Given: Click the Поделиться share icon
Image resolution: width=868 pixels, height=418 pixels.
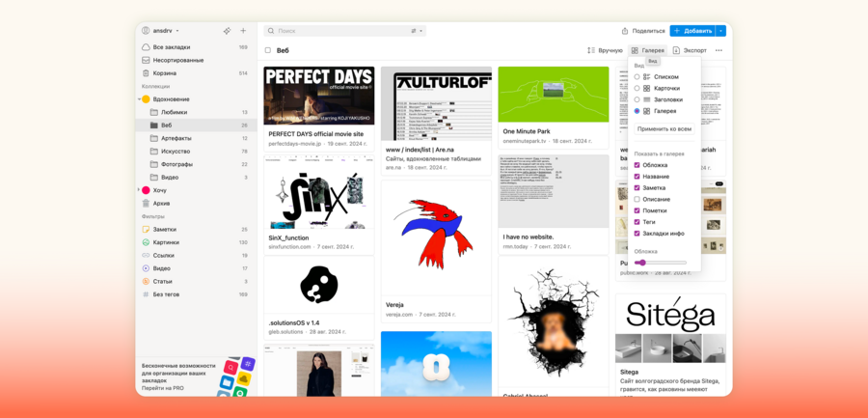Looking at the screenshot, I should point(625,31).
